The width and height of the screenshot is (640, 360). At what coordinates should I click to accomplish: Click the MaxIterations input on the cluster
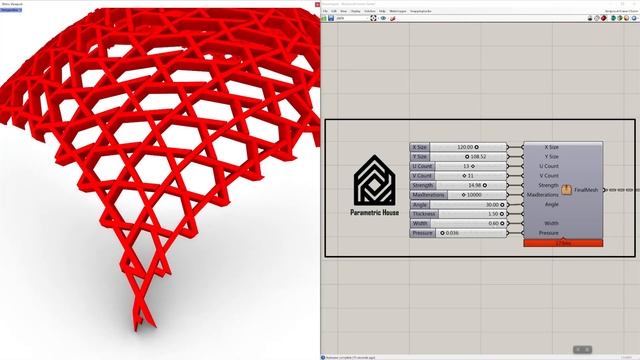click(543, 195)
